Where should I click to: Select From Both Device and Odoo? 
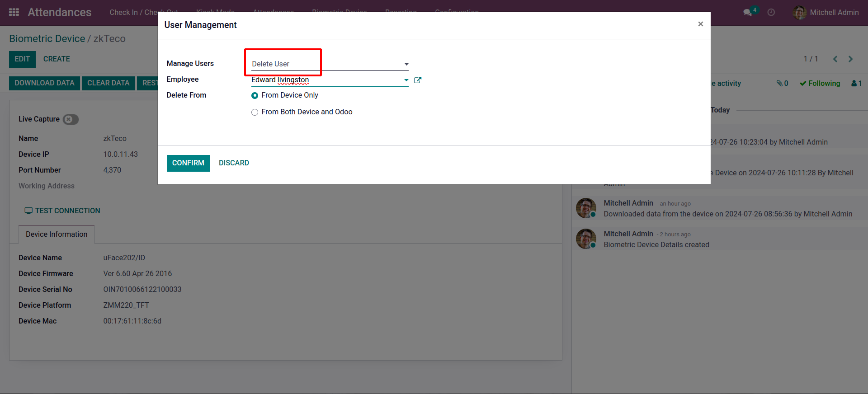[x=255, y=112]
